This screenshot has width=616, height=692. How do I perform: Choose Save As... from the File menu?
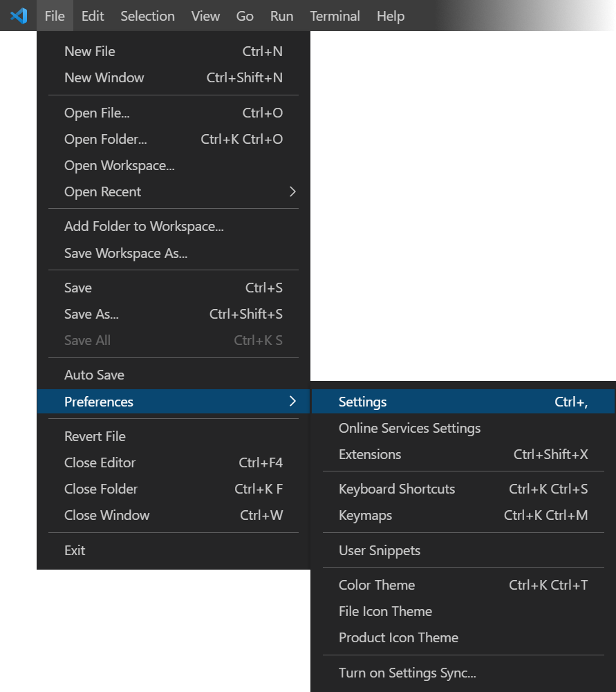pyautogui.click(x=92, y=315)
